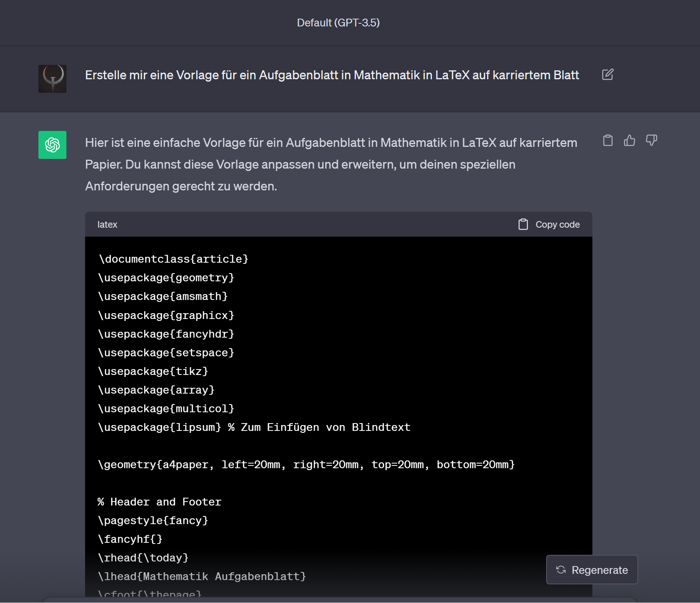
Task: Click the '% Header and Footer' comment
Action: (160, 502)
